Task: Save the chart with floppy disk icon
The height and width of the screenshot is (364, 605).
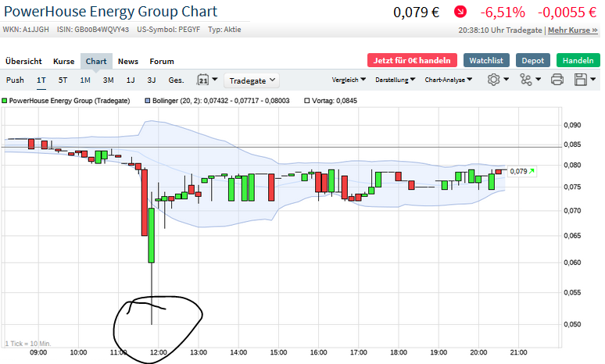Action: click(x=581, y=80)
